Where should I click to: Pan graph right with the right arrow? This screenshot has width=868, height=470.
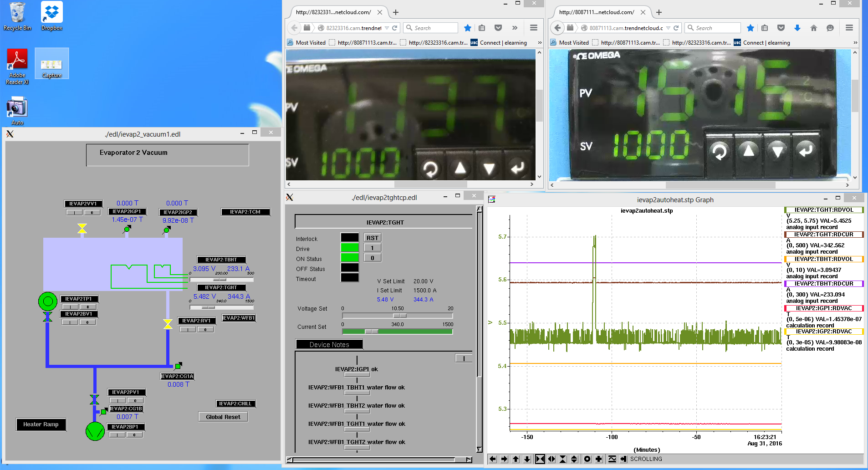click(x=504, y=459)
